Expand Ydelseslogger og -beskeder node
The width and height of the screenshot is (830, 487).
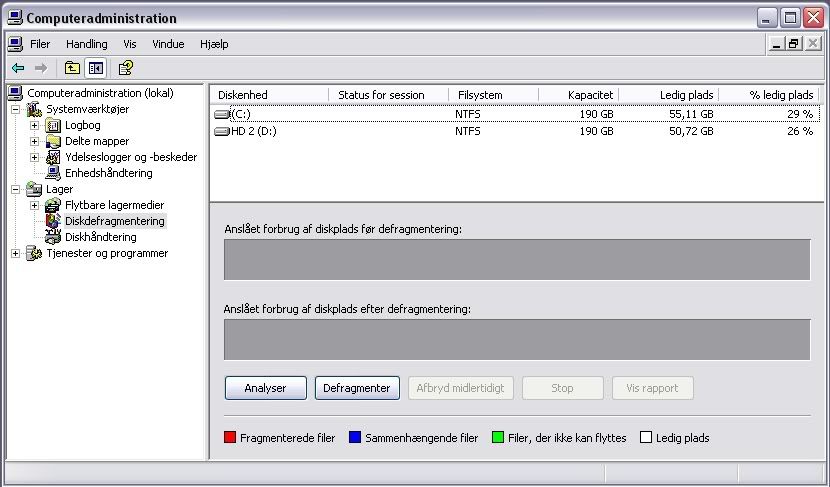pos(34,157)
